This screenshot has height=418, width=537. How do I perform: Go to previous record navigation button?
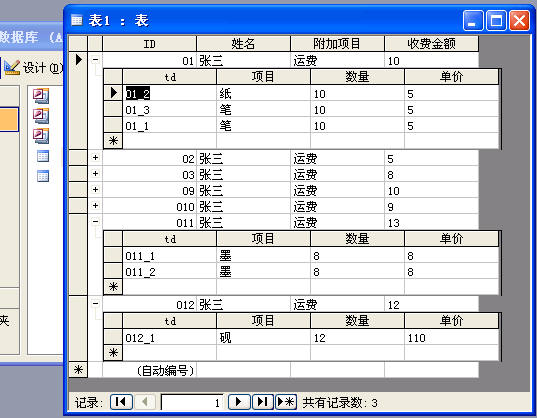click(x=145, y=402)
